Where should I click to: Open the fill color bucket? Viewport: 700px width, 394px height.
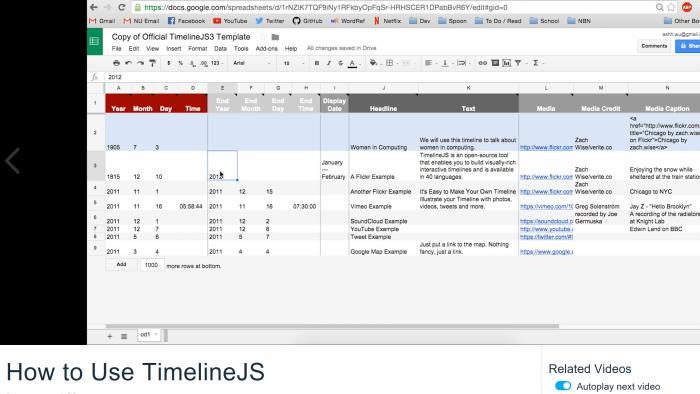click(x=373, y=63)
